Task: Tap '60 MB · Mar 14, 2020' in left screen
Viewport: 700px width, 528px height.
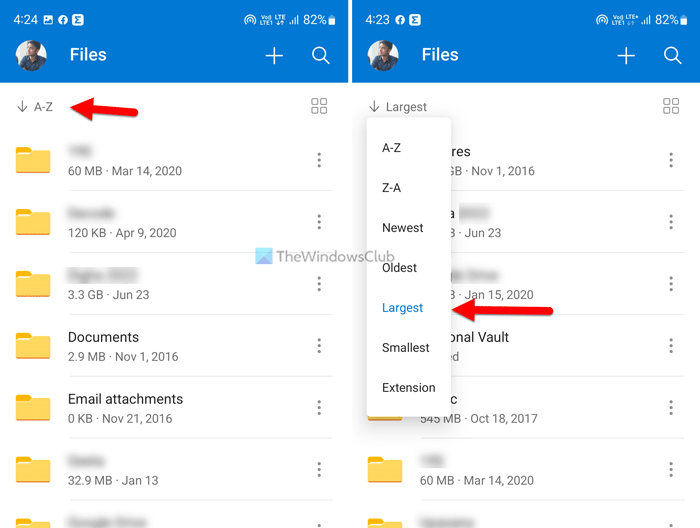Action: point(125,171)
